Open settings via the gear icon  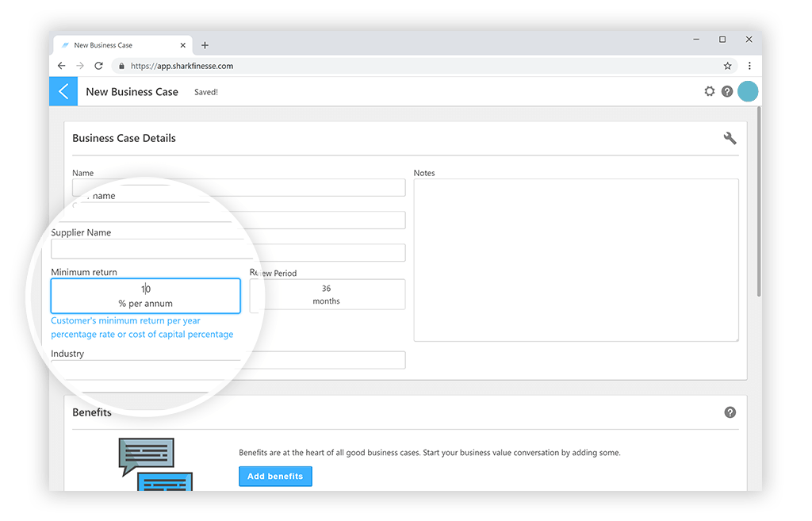(710, 92)
